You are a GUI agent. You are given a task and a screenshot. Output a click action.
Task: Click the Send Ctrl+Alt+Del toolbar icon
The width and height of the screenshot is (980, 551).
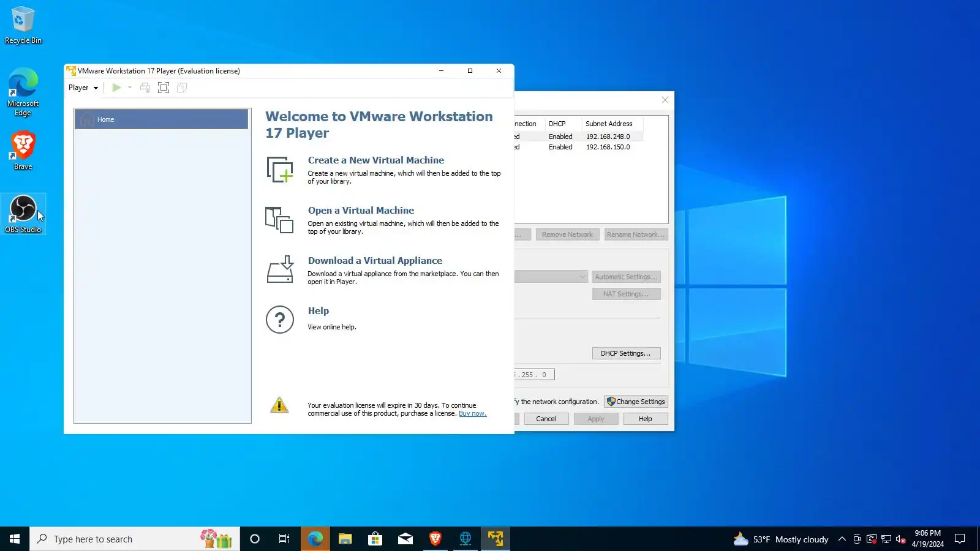(x=145, y=88)
